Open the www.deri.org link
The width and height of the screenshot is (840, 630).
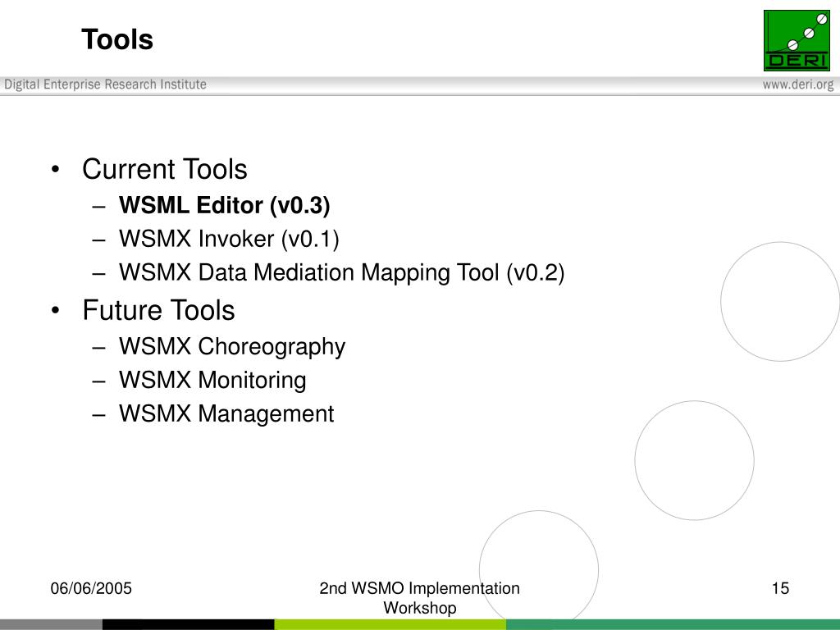point(798,84)
